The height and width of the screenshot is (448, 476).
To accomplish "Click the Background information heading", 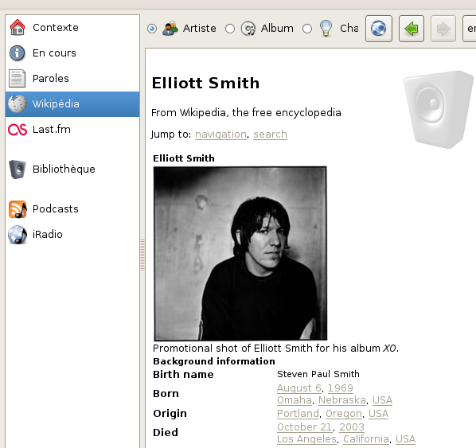I will pyautogui.click(x=214, y=361).
